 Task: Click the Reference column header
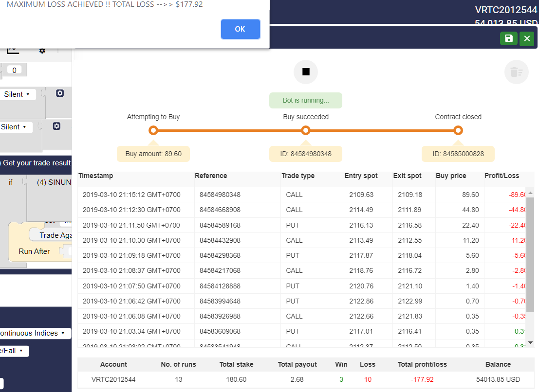coord(211,176)
